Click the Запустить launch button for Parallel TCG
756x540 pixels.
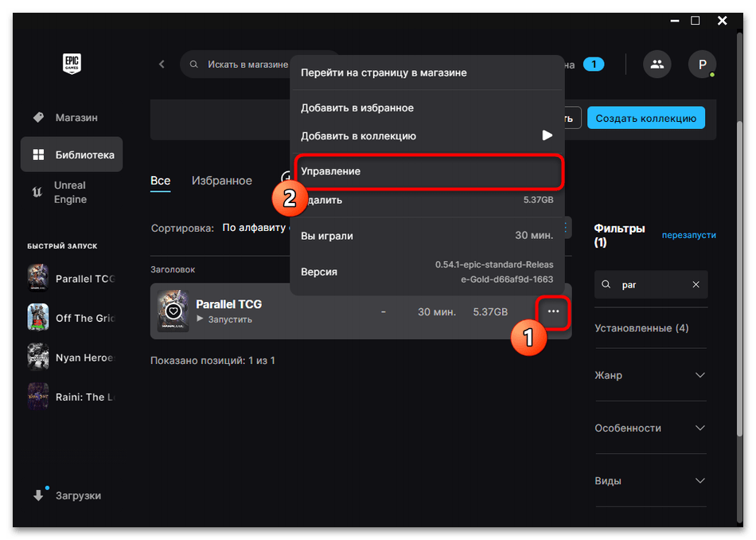[224, 319]
